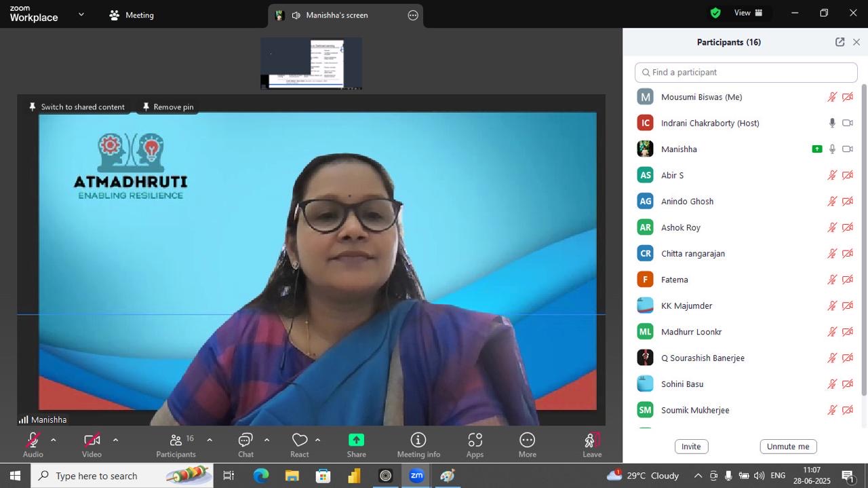This screenshot has height=488, width=868.
Task: Open the Chat button
Action: click(x=245, y=445)
